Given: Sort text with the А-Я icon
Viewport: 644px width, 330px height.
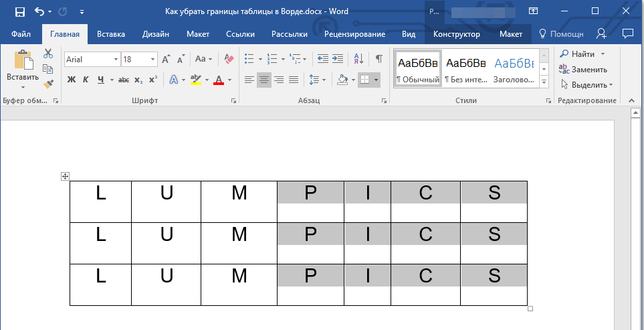Looking at the screenshot, I should [358, 59].
